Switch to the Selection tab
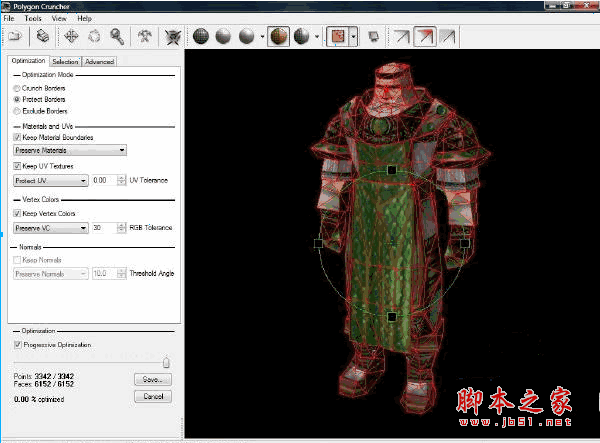This screenshot has width=600, height=443. tap(65, 62)
